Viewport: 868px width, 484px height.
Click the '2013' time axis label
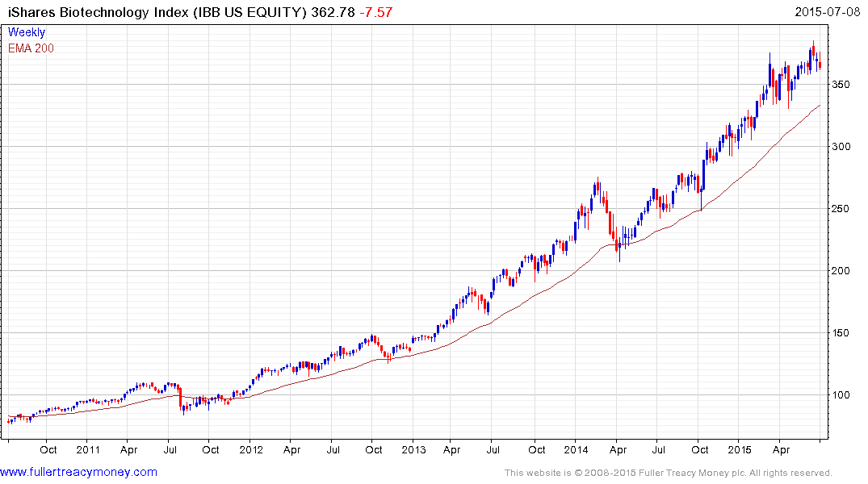point(413,449)
